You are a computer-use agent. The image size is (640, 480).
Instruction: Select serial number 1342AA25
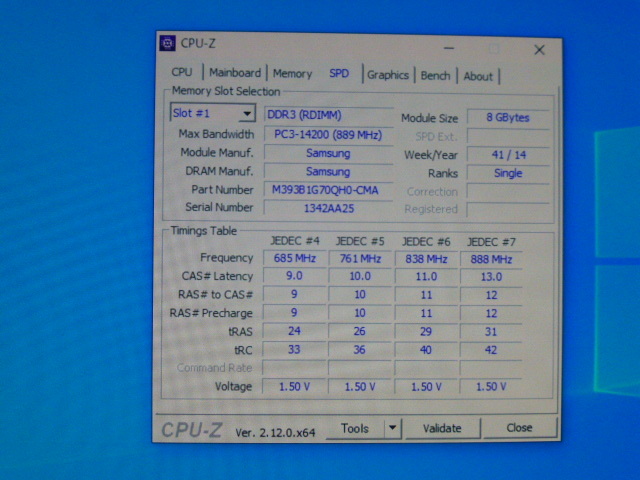coord(329,209)
